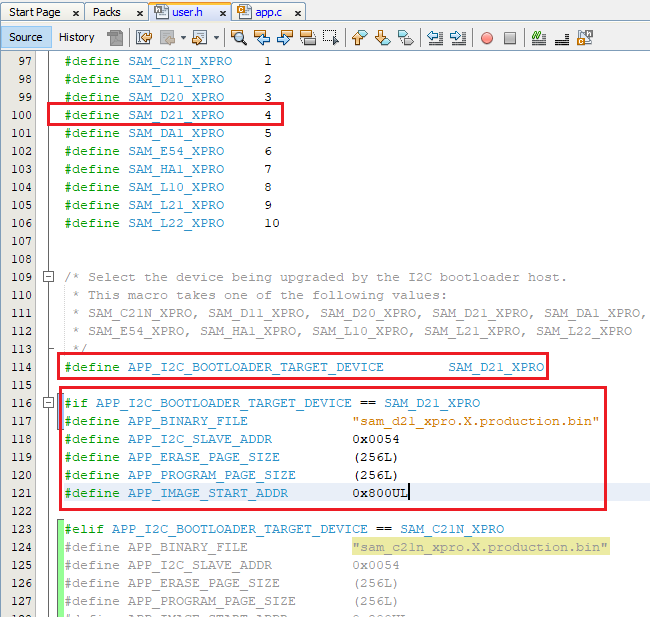Collapse the #if block at line 116
Image resolution: width=650 pixels, height=617 pixels.
click(49, 403)
